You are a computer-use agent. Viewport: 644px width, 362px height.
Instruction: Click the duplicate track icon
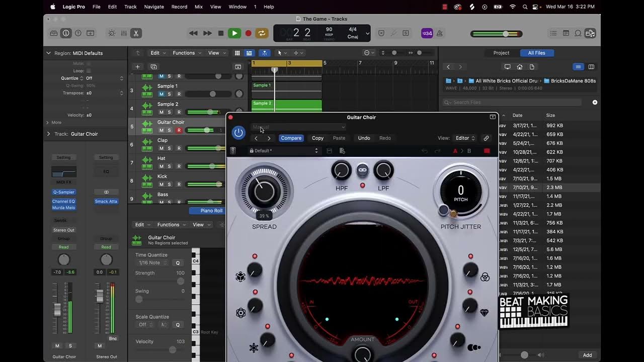(154, 66)
